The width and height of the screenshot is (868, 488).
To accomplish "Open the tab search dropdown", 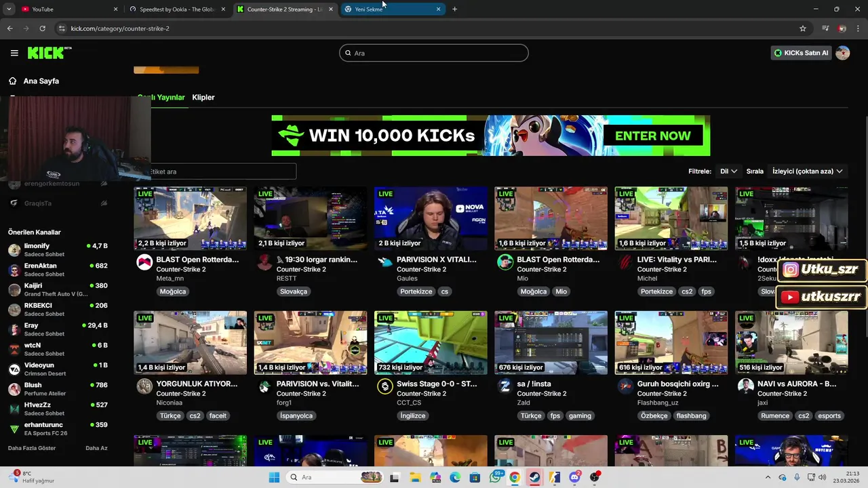I will point(9,9).
